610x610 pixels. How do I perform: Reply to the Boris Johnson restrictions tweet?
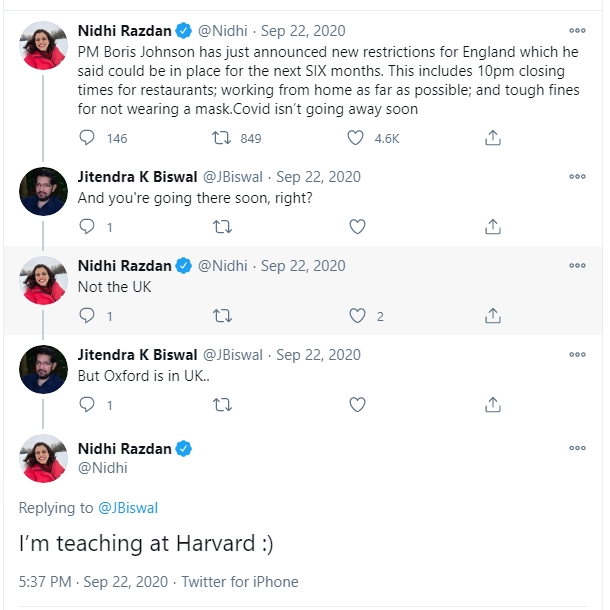(88, 138)
